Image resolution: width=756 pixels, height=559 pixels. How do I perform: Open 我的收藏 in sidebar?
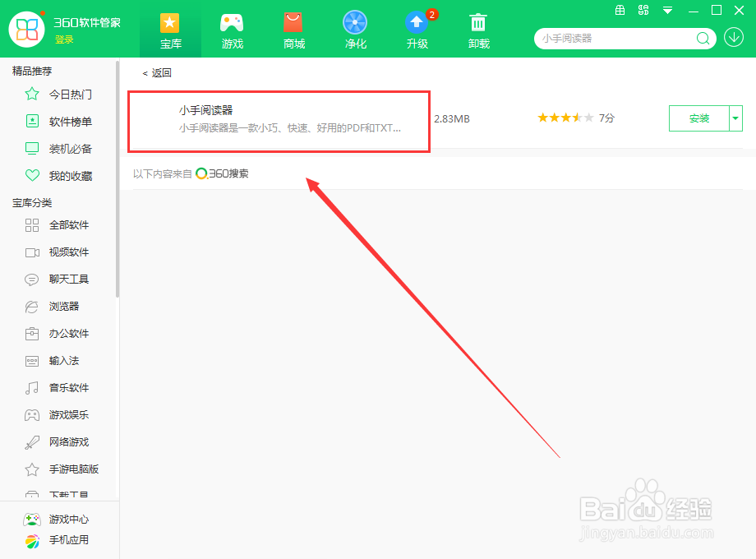tap(71, 176)
